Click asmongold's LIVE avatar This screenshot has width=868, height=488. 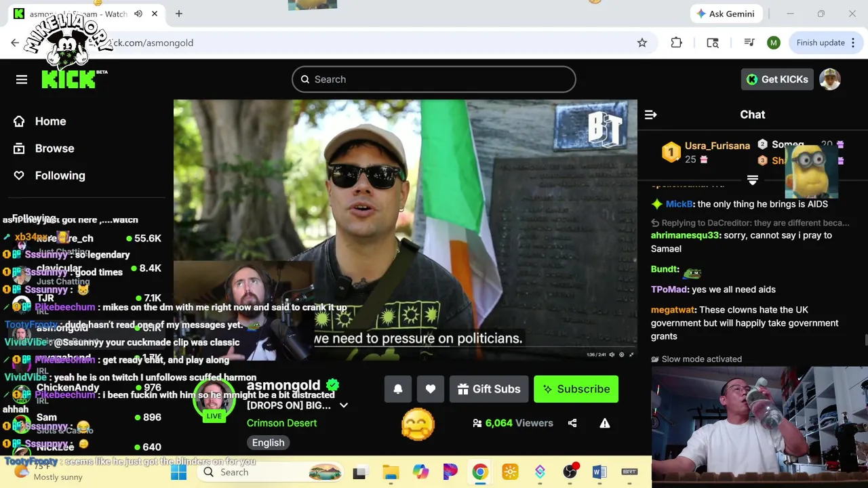(x=214, y=400)
